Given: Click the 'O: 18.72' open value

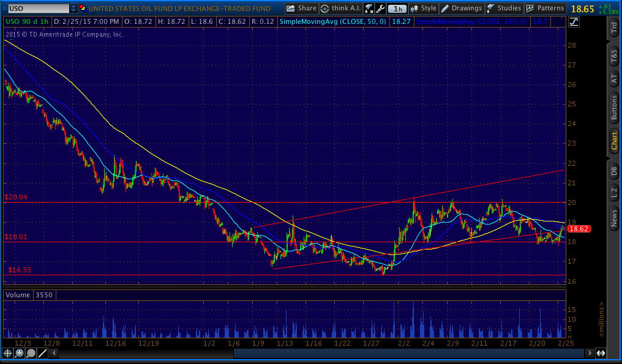Looking at the screenshot, I should tap(138, 21).
